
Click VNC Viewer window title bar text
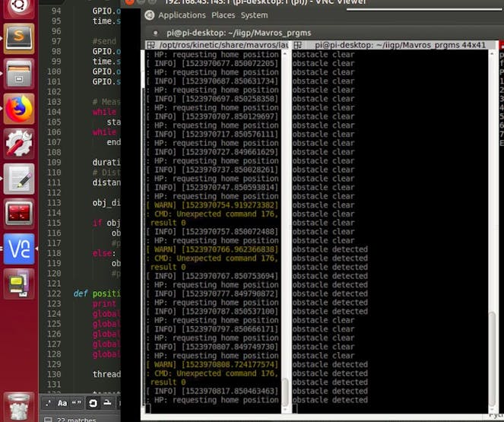click(266, 2)
